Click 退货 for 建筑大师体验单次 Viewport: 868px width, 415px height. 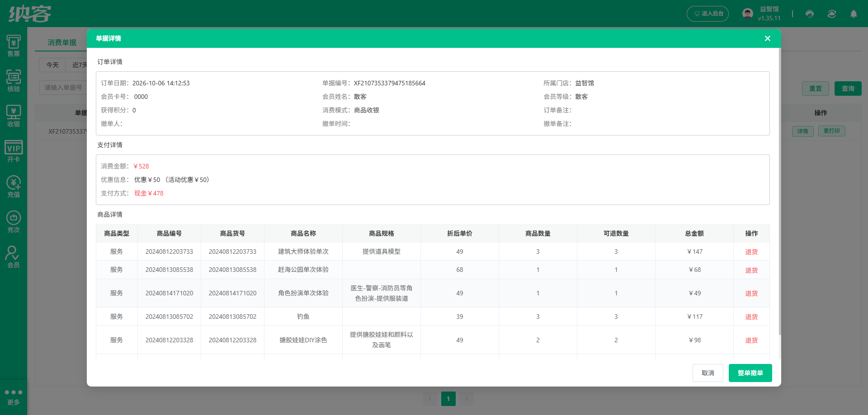(x=751, y=252)
